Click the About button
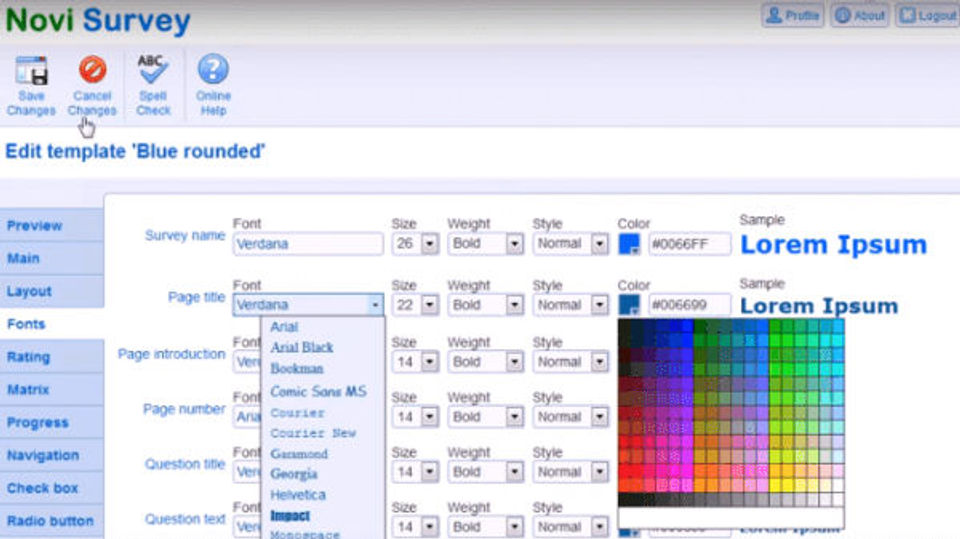960x539 pixels. pyautogui.click(x=860, y=15)
